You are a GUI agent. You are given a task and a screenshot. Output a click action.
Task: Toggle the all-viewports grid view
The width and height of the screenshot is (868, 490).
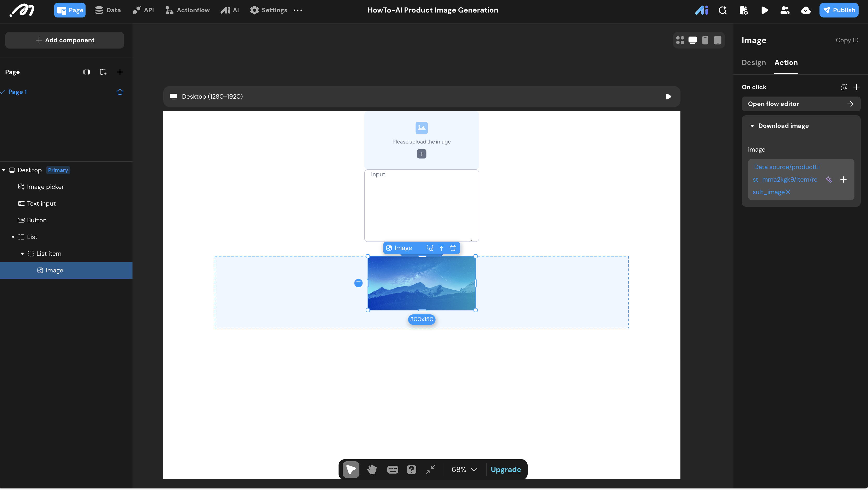click(680, 40)
